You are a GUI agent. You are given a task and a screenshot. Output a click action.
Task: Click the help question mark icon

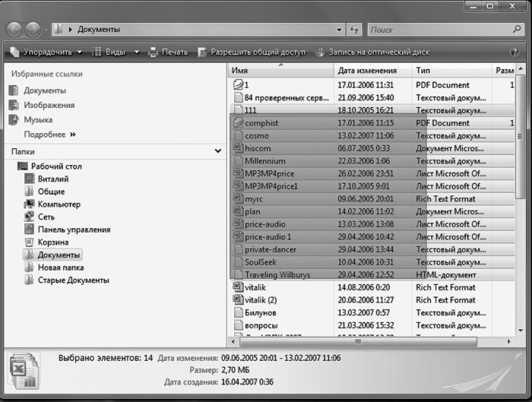pos(515,52)
